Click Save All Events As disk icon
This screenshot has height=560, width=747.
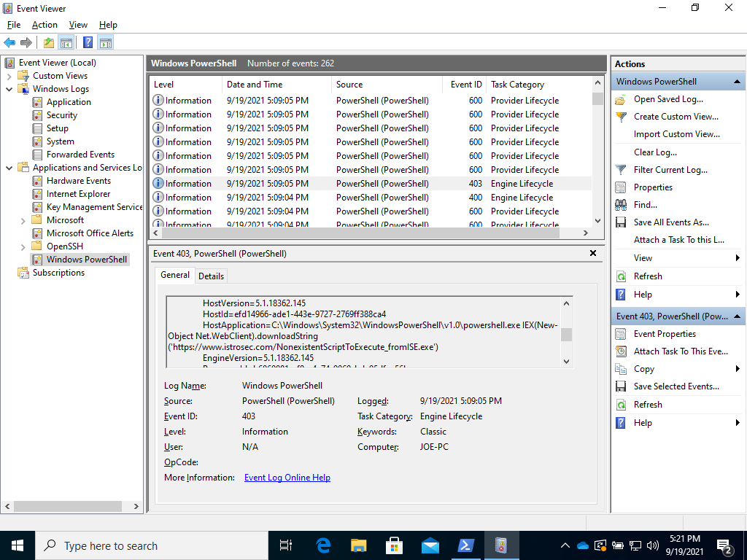tap(621, 222)
